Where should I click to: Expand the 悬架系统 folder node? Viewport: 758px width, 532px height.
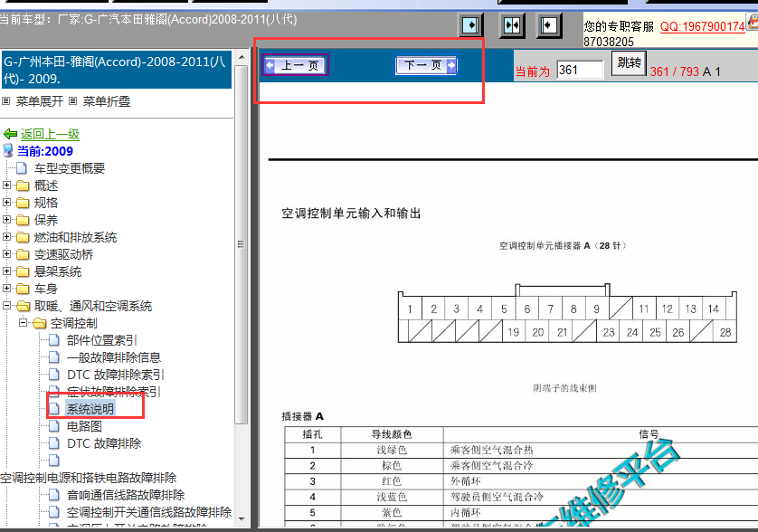coord(6,271)
